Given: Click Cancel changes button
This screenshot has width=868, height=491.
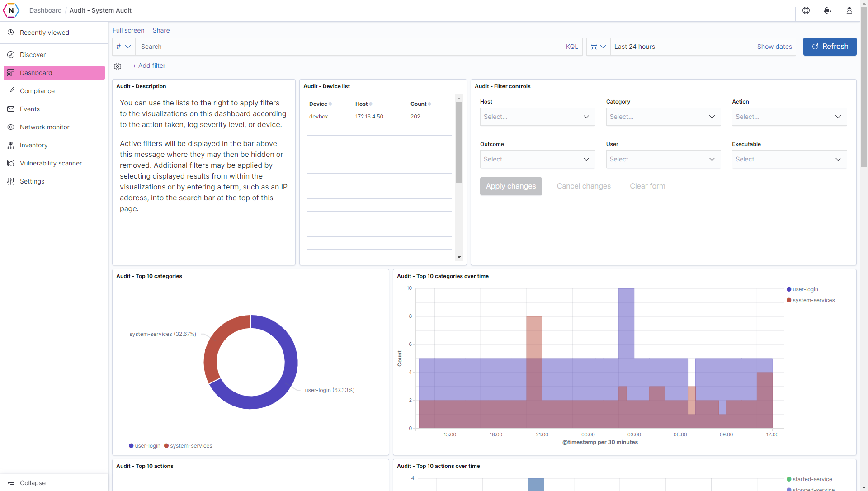Looking at the screenshot, I should [584, 186].
